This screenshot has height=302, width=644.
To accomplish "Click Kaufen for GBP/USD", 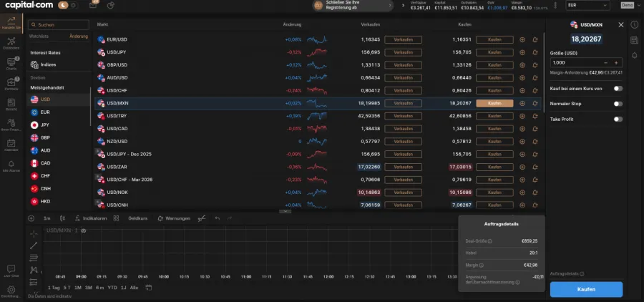I will 494,65.
